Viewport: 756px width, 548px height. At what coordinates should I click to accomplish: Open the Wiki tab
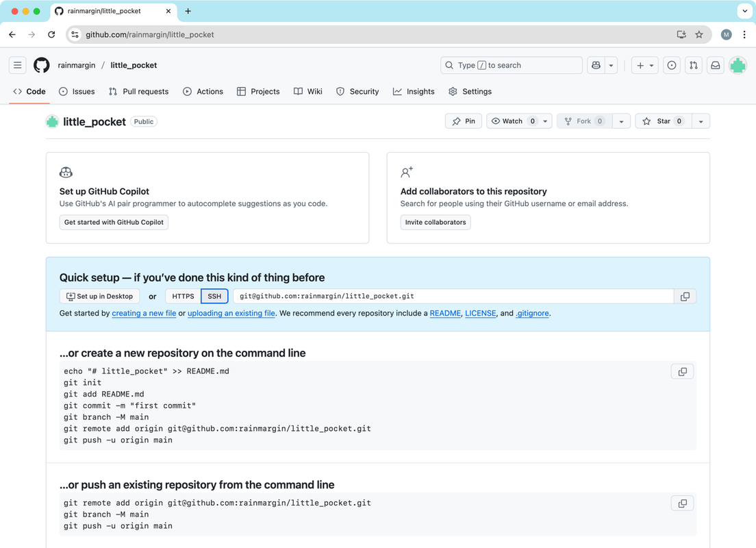pos(308,92)
